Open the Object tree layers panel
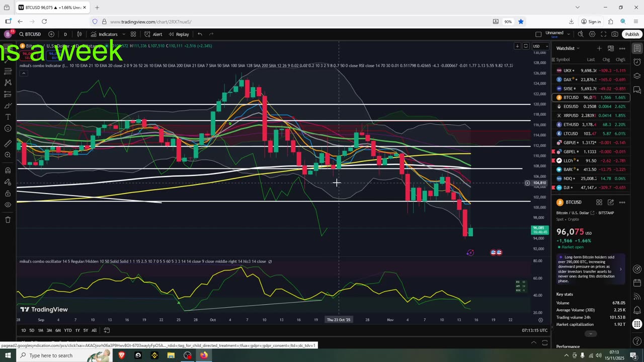 point(637,76)
